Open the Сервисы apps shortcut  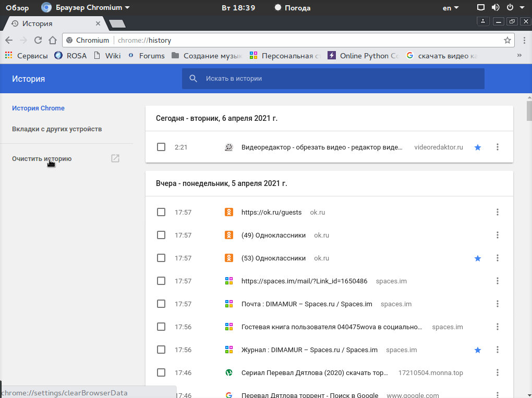coord(26,56)
